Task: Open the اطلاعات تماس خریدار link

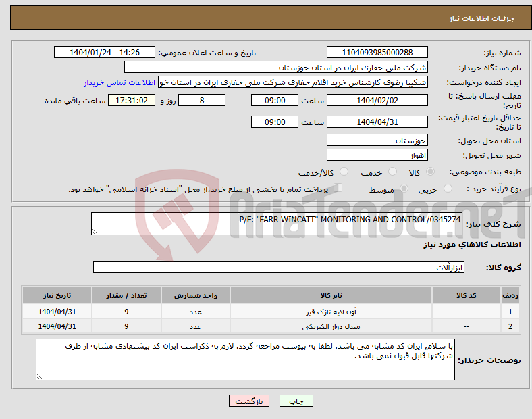Action: (119, 82)
